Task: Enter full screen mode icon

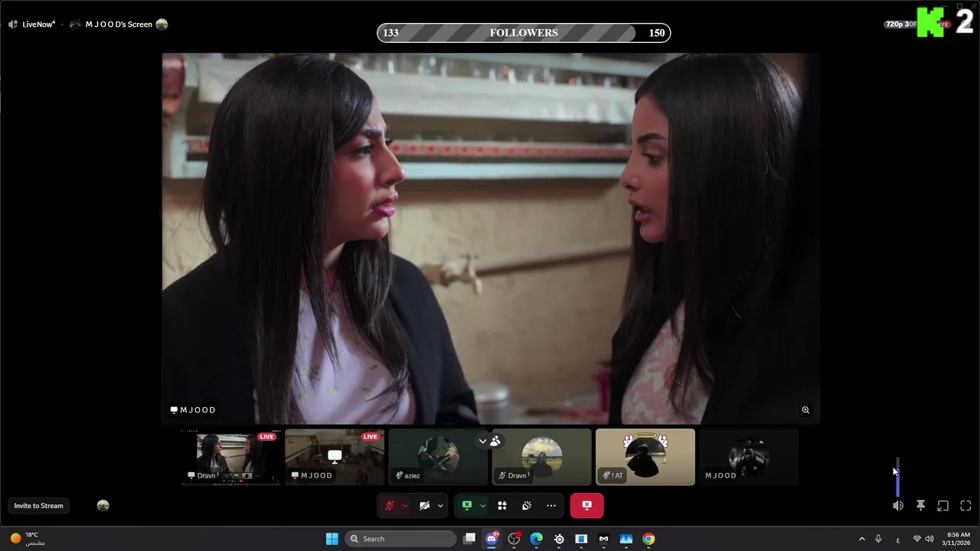Action: tap(965, 506)
